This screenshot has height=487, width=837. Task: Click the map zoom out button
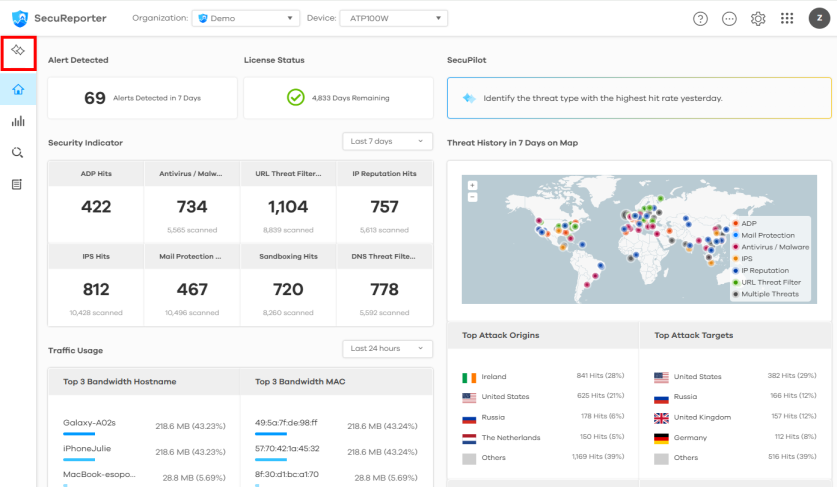point(472,197)
